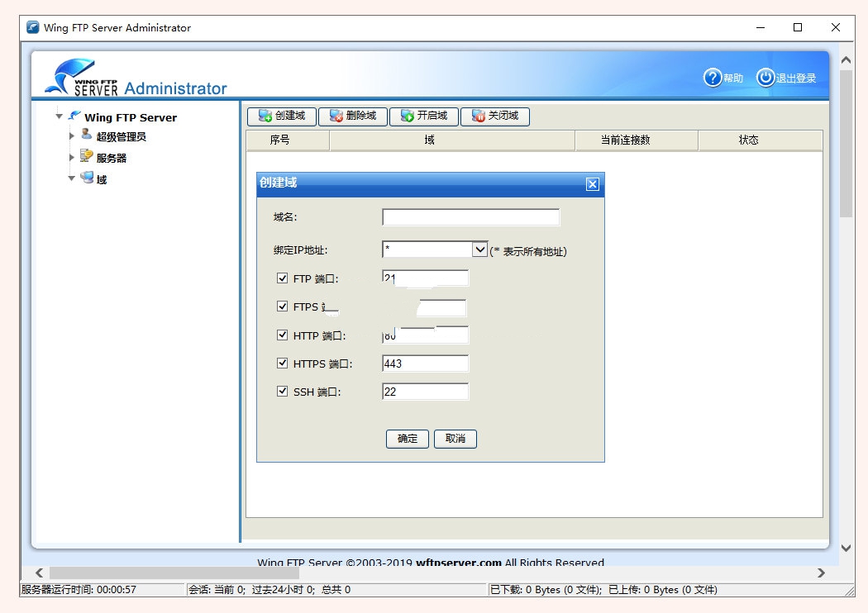Close the Create Domain dialog with X
This screenshot has height=613, width=868.
pos(592,184)
